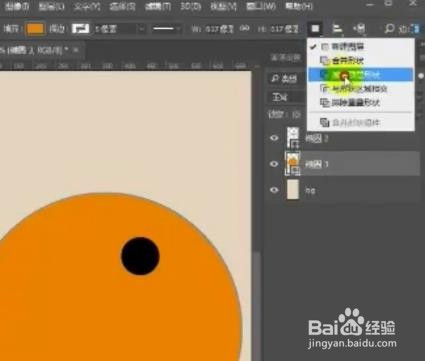Choose the checked New Layer option
The width and height of the screenshot is (425, 361).
(360, 47)
